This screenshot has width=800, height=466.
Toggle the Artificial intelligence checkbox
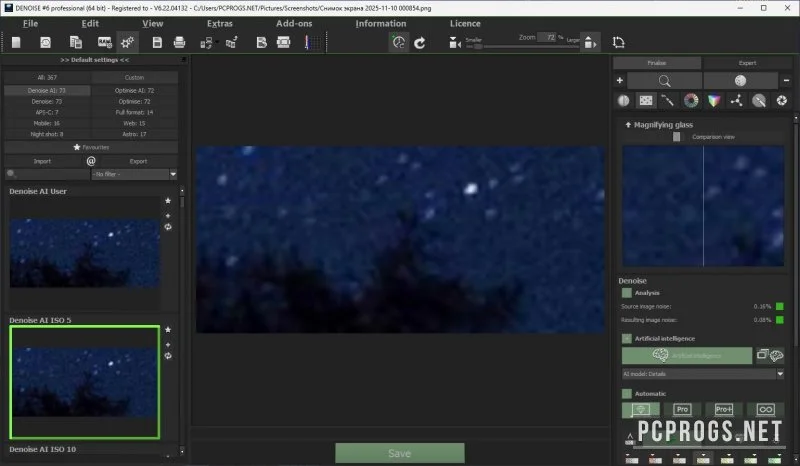pos(627,338)
